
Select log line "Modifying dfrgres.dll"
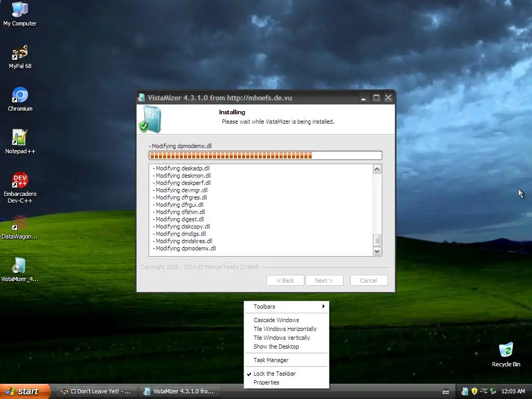click(180, 197)
